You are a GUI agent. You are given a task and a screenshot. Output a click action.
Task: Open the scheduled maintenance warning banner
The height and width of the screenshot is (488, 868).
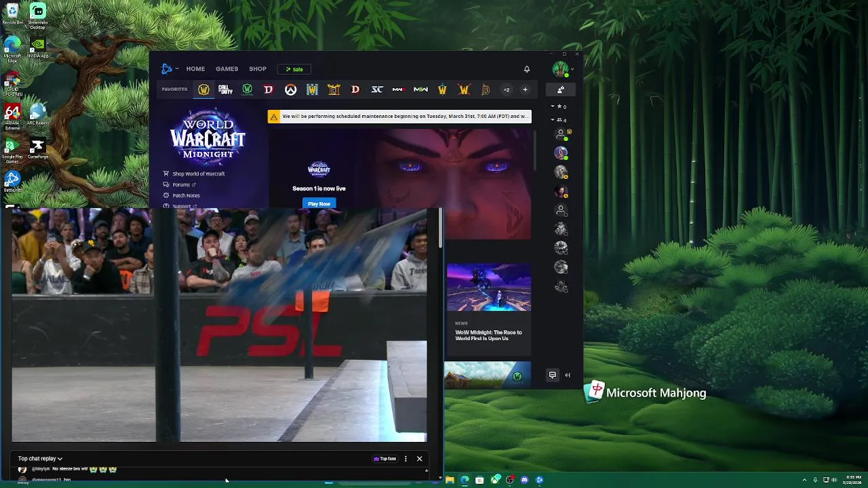[x=399, y=117]
